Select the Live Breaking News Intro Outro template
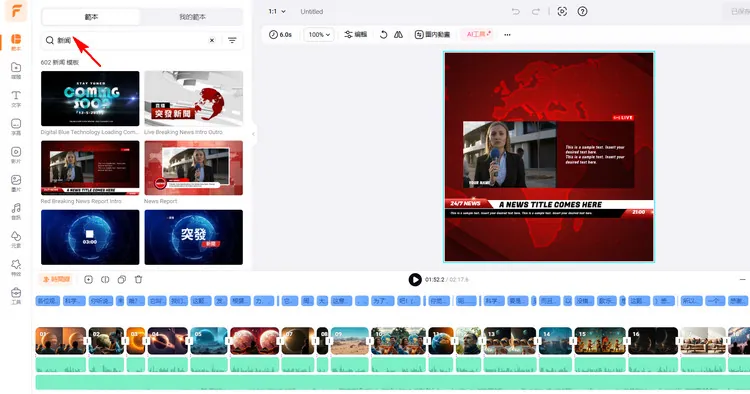The height and width of the screenshot is (394, 750). (193, 98)
